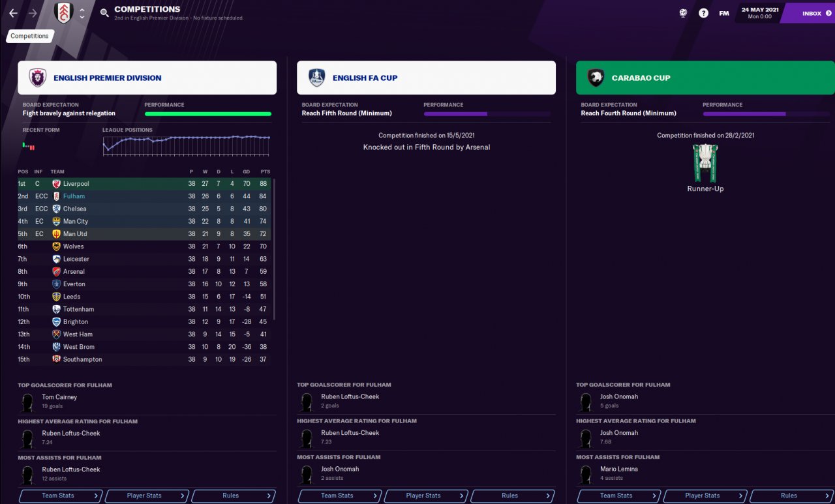
Task: Click the West Ham club badge
Action: (56, 334)
